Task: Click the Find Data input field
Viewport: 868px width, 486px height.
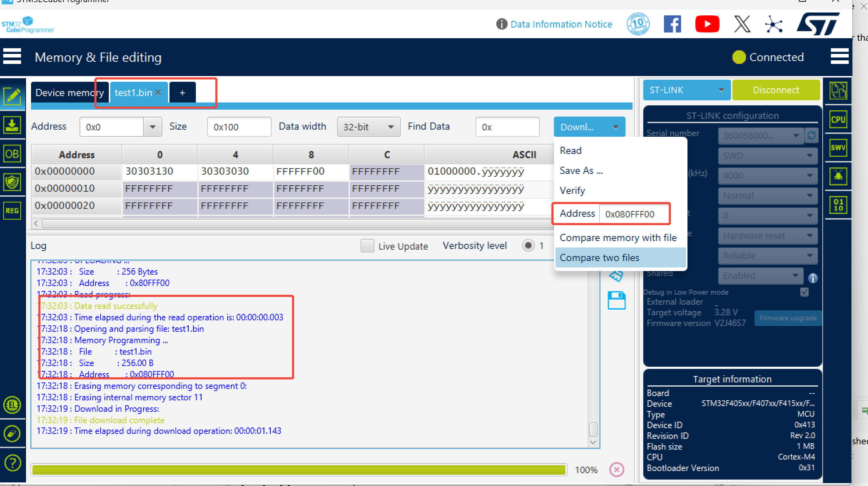Action: [x=507, y=127]
